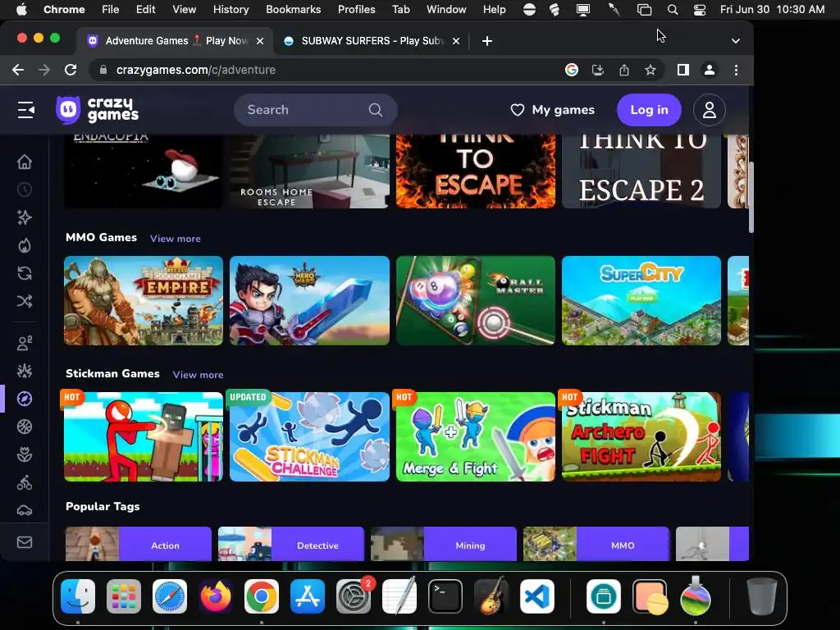Open the Goodgame Empire thumbnail
The width and height of the screenshot is (840, 630).
(x=143, y=300)
